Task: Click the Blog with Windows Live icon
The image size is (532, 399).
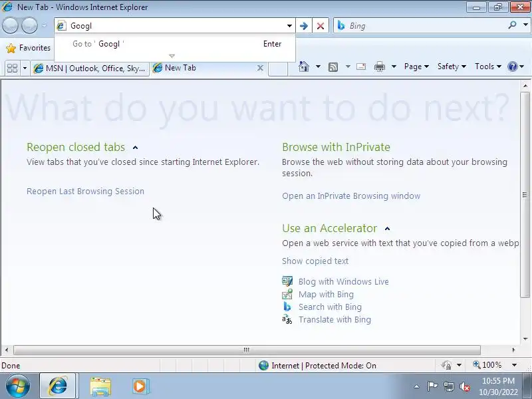Action: (x=287, y=281)
